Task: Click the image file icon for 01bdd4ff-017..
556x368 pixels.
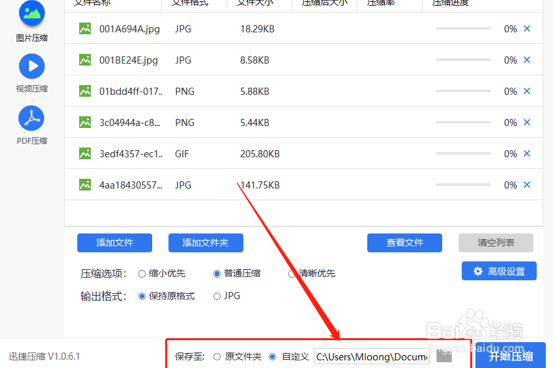Action: point(85,91)
